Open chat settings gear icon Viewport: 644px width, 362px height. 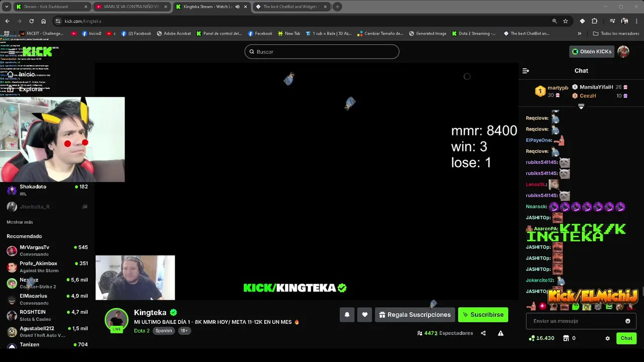(x=607, y=338)
